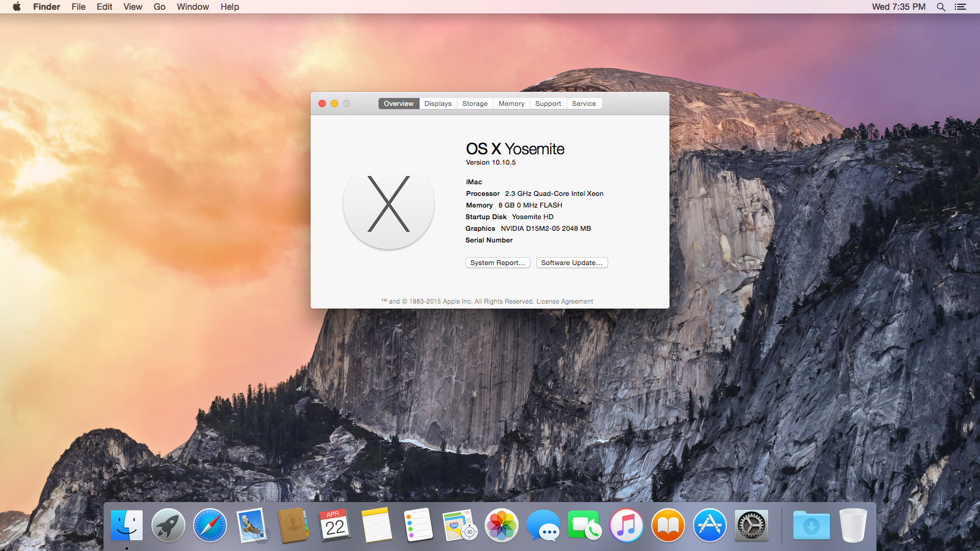Select the Memory tab

pos(511,103)
